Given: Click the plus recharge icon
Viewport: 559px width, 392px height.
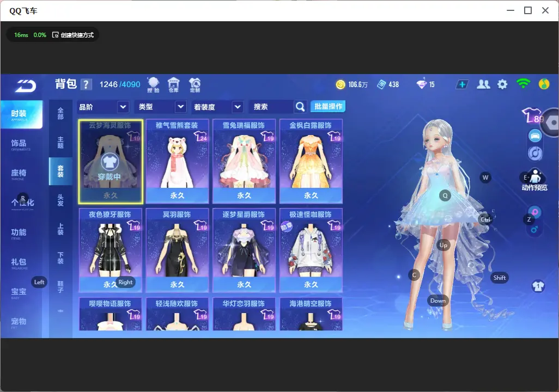Looking at the screenshot, I should [462, 84].
